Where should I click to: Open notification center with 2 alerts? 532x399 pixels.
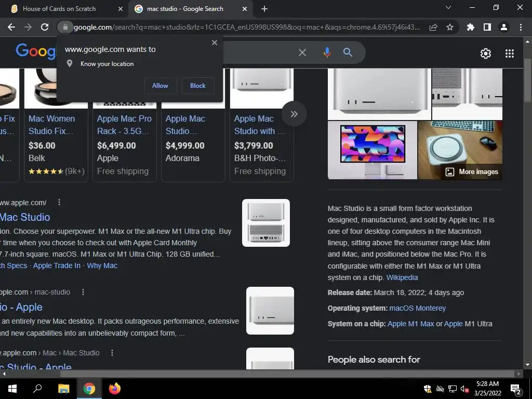click(515, 389)
